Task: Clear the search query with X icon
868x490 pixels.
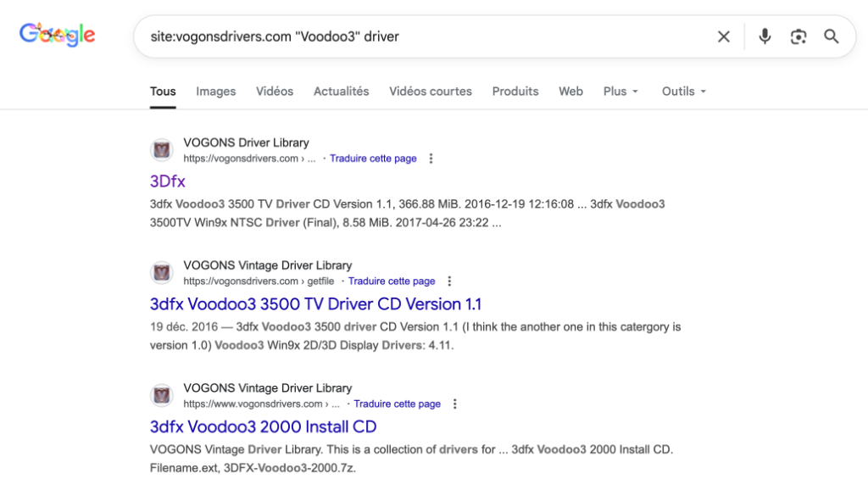Action: 724,36
